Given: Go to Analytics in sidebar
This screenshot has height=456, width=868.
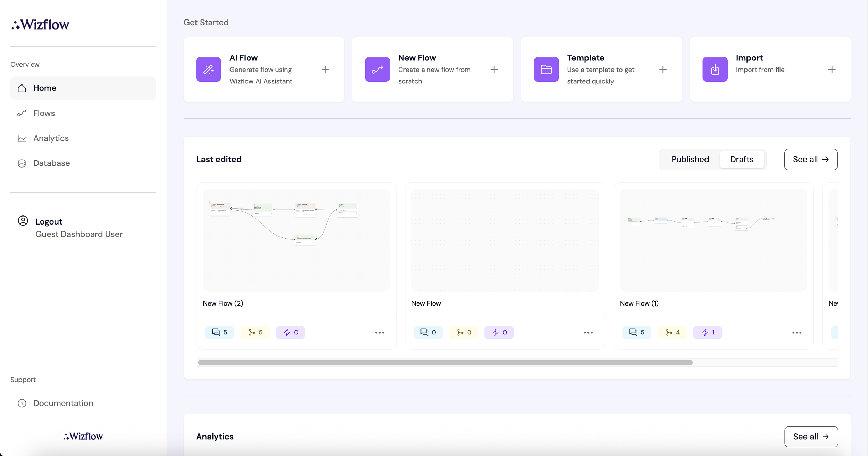Looking at the screenshot, I should coord(51,138).
